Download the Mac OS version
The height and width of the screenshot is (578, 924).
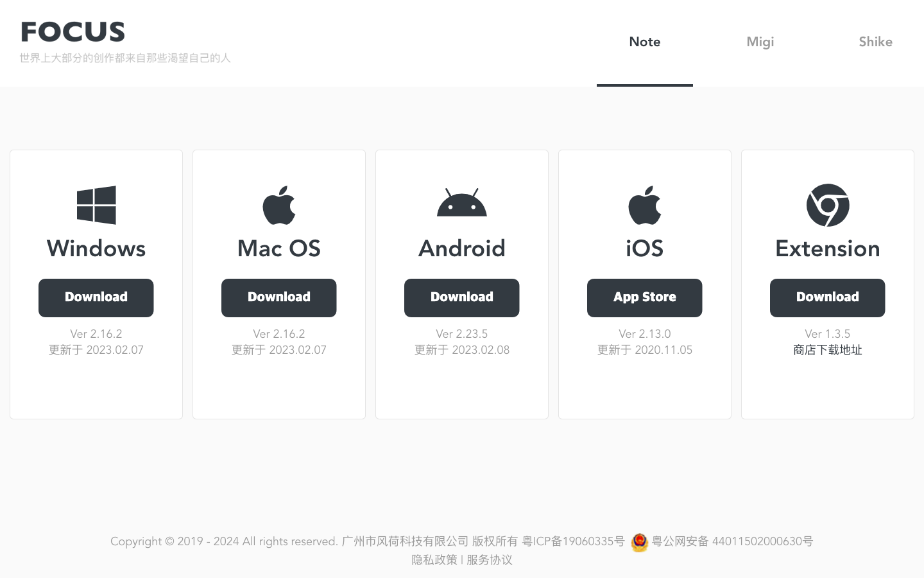[278, 297]
